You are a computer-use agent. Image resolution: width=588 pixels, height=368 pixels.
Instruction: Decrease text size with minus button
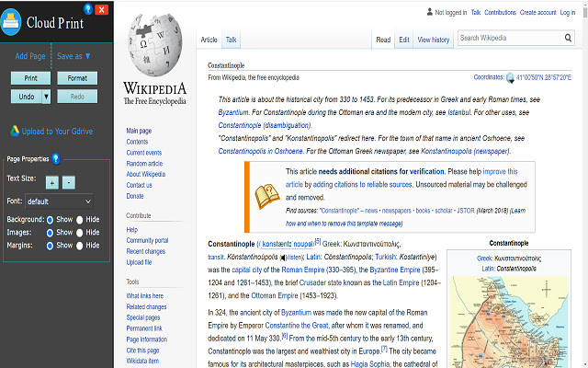tap(69, 182)
